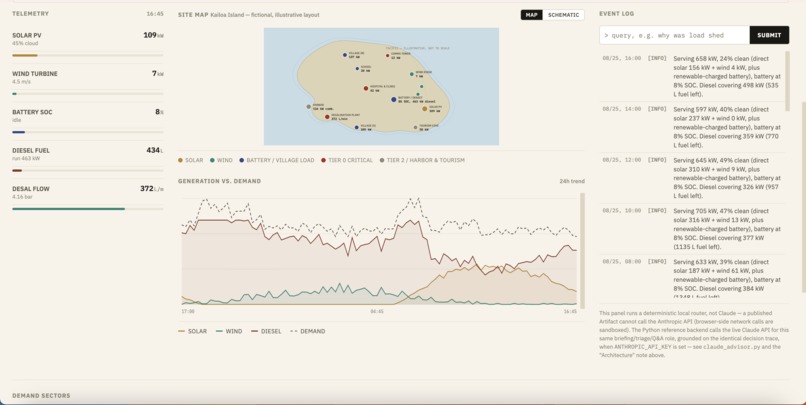This screenshot has height=405, width=806.
Task: Click the DEMAND SECTORS section heading
Action: (x=41, y=396)
